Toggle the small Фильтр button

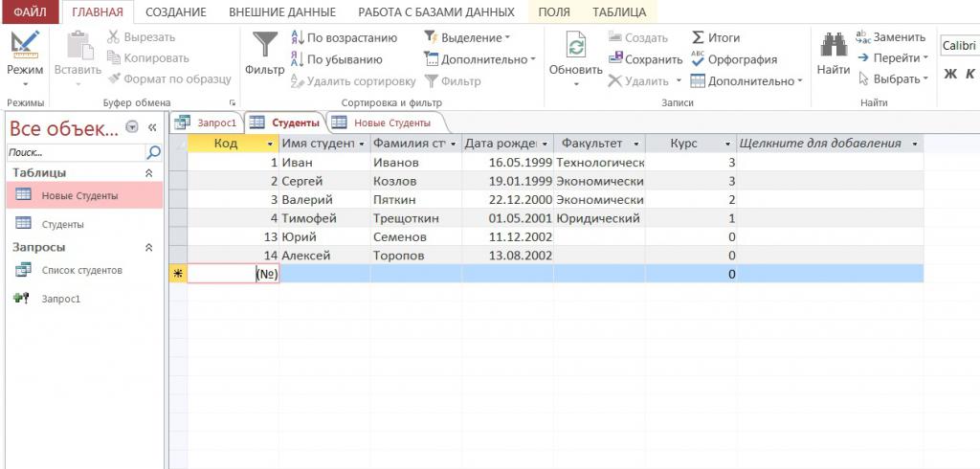coord(453,81)
